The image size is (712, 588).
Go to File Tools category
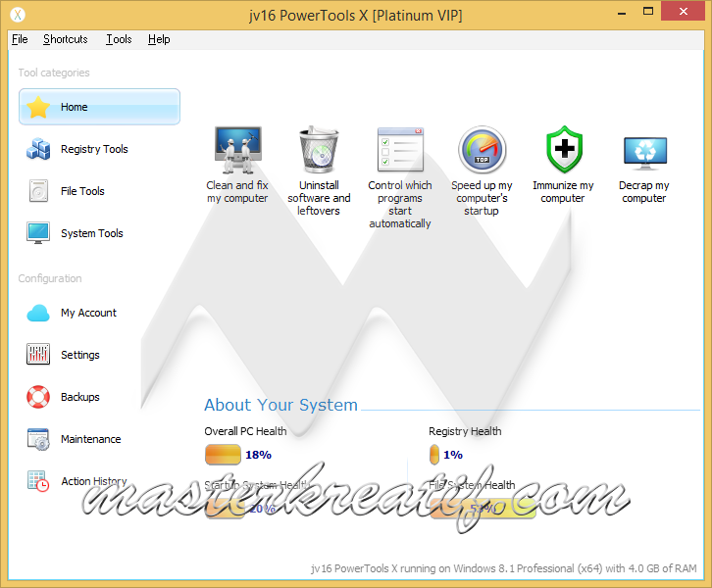coord(82,191)
